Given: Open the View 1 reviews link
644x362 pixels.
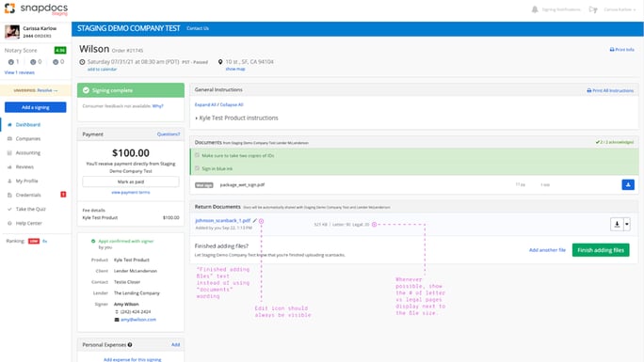Looking at the screenshot, I should (20, 72).
